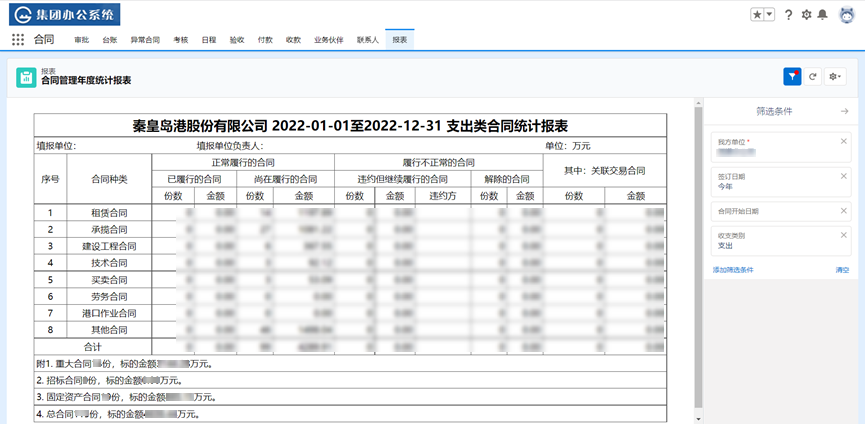
Task: Click the 集团办公系统 logo
Action: [65, 15]
